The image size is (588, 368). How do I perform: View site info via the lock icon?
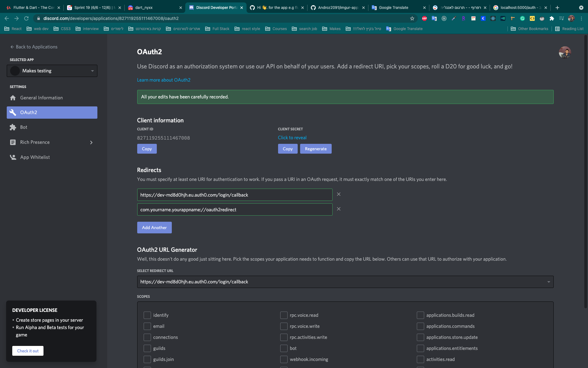click(x=38, y=18)
